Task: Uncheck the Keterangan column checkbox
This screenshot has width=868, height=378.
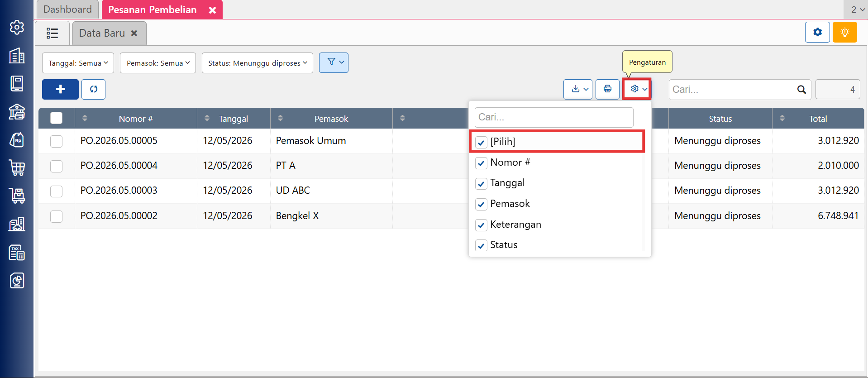Action: coord(481,225)
